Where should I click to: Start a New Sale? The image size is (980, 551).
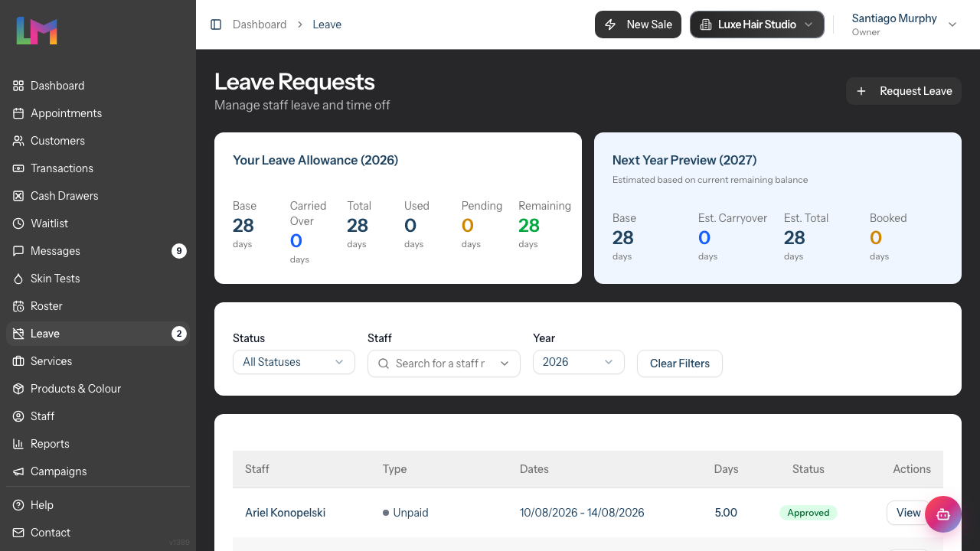(x=638, y=24)
